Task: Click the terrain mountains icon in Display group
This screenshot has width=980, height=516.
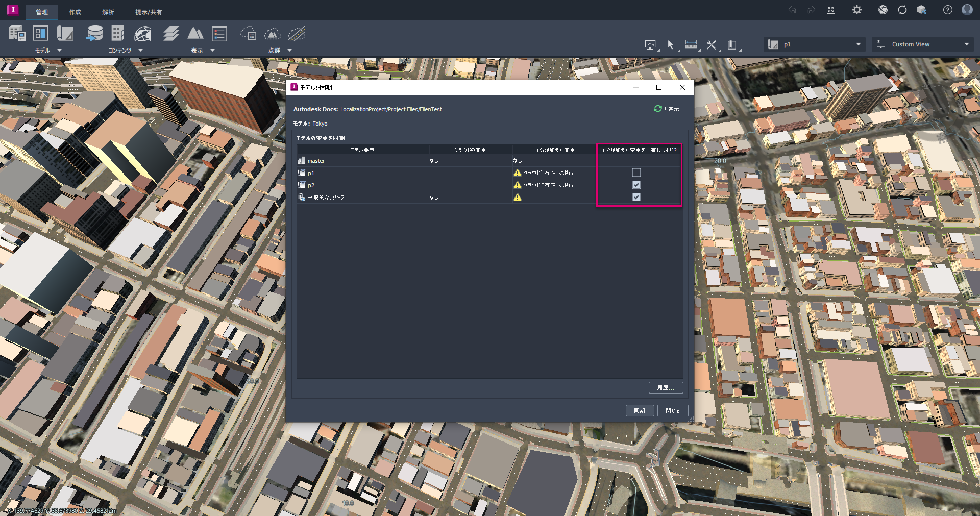Action: pyautogui.click(x=195, y=34)
